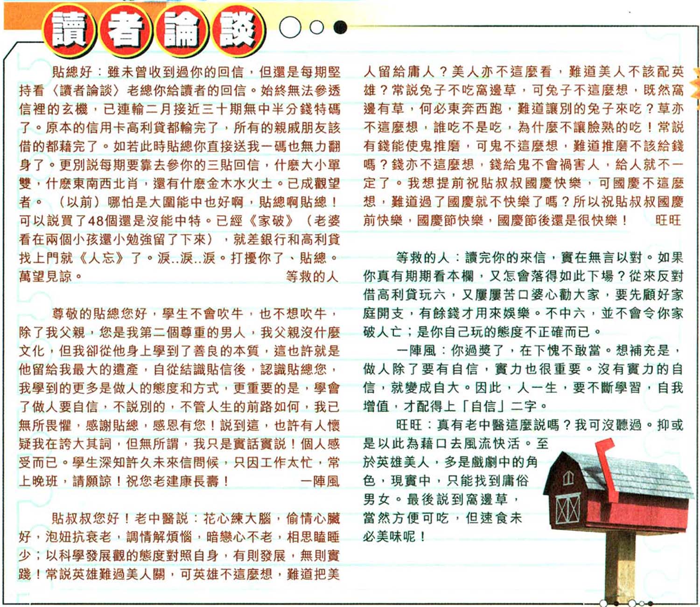
Task: Click the text '真有老中醫這麼説嗎?'
Action: click(503, 425)
